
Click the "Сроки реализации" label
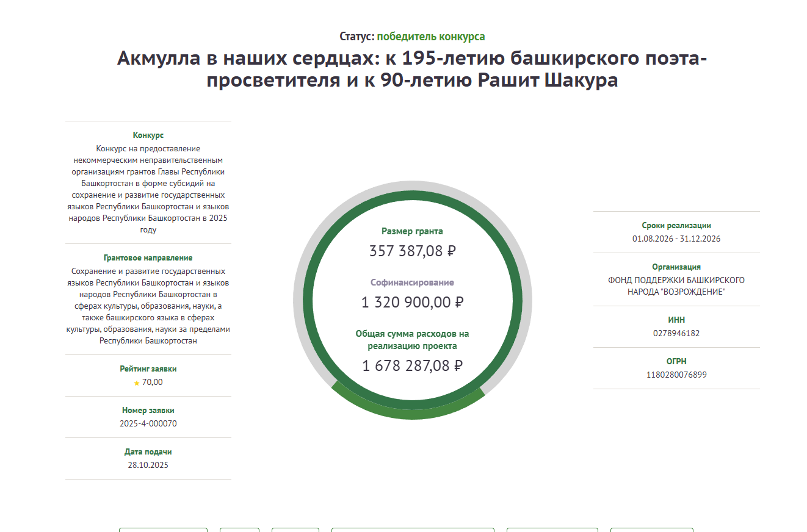(676, 225)
